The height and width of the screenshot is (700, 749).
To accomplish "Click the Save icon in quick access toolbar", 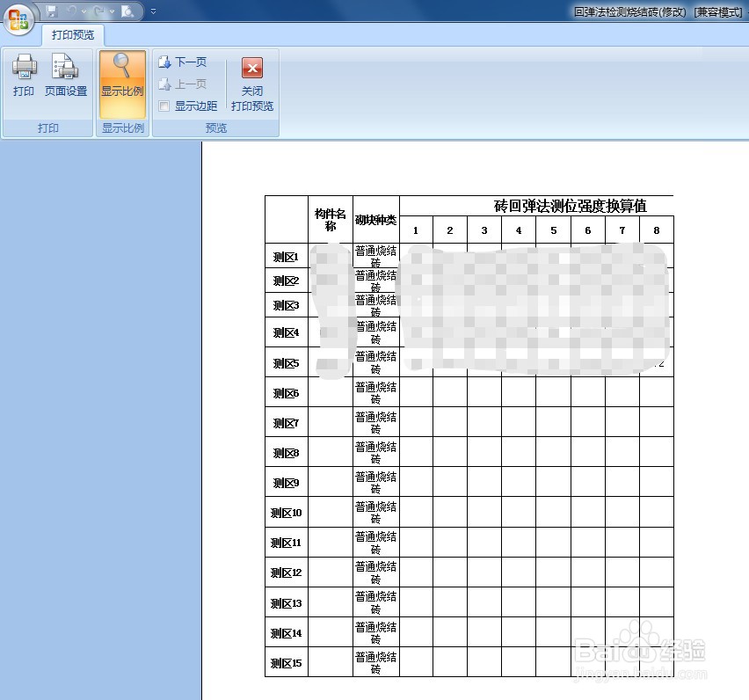I will point(52,11).
